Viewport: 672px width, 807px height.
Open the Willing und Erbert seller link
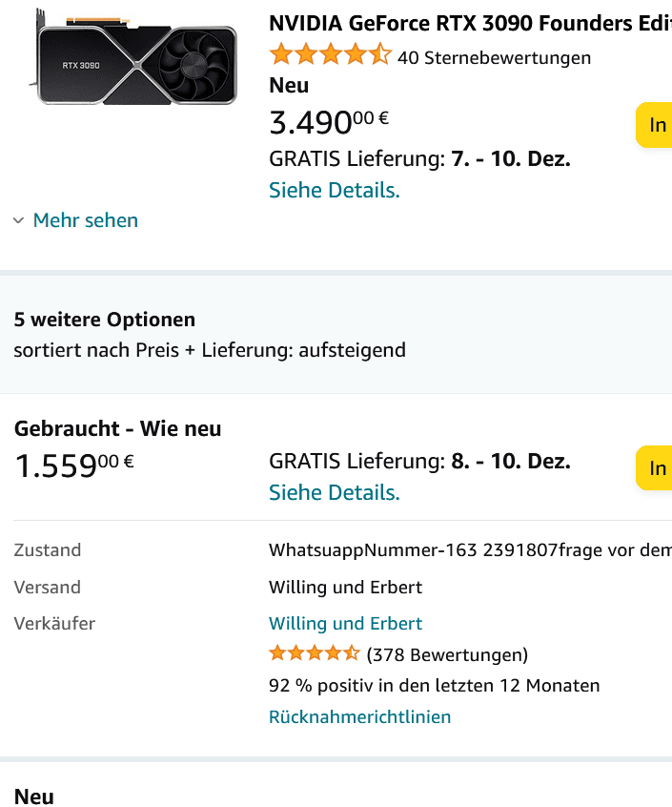345,624
